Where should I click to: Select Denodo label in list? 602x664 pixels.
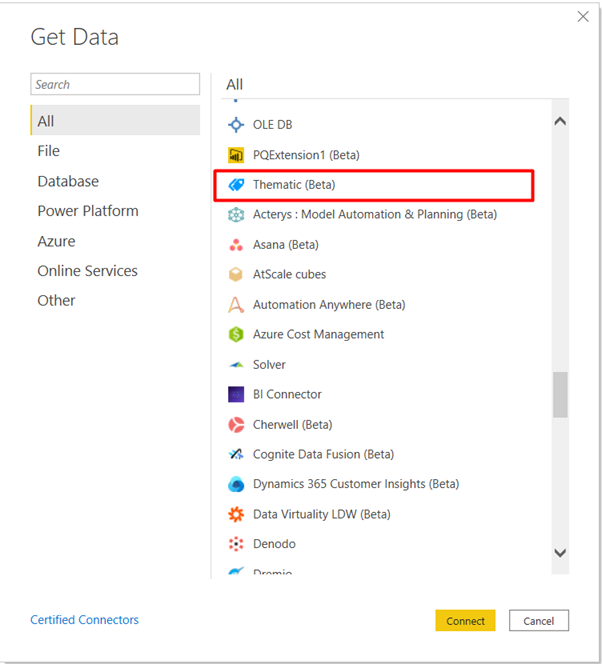click(274, 544)
